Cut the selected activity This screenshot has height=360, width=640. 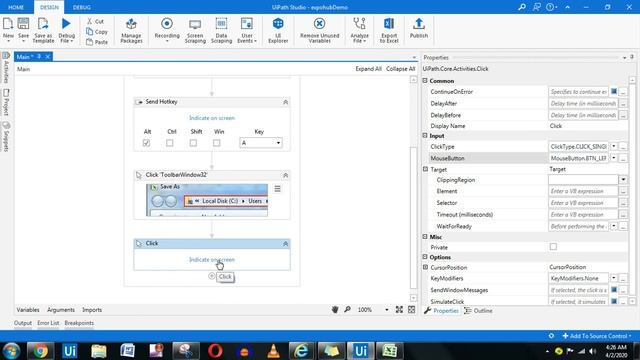click(96, 21)
